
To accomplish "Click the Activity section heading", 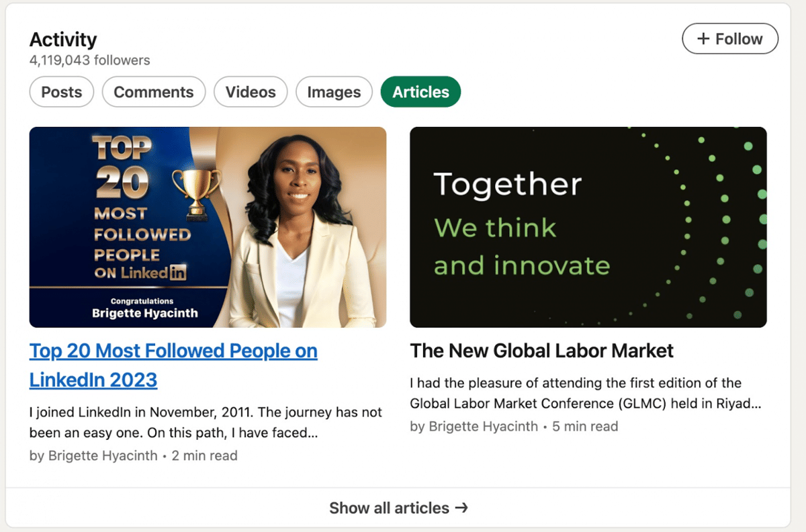I will (62, 40).
